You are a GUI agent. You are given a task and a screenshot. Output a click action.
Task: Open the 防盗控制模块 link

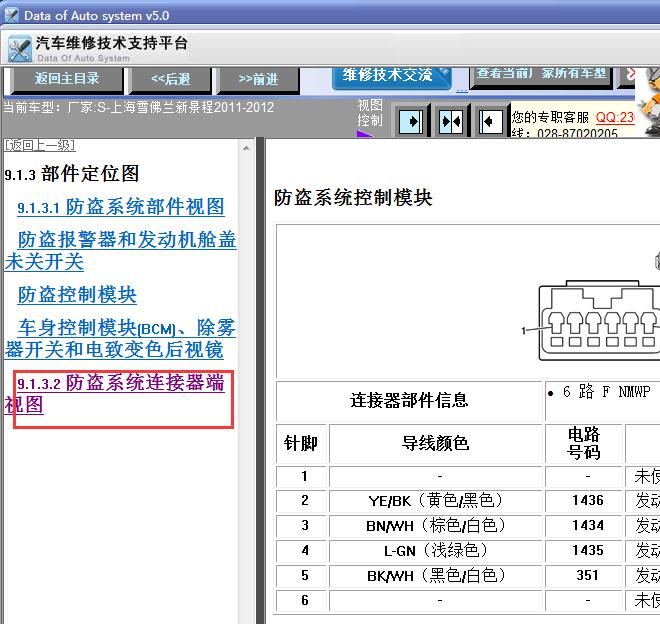(x=77, y=295)
